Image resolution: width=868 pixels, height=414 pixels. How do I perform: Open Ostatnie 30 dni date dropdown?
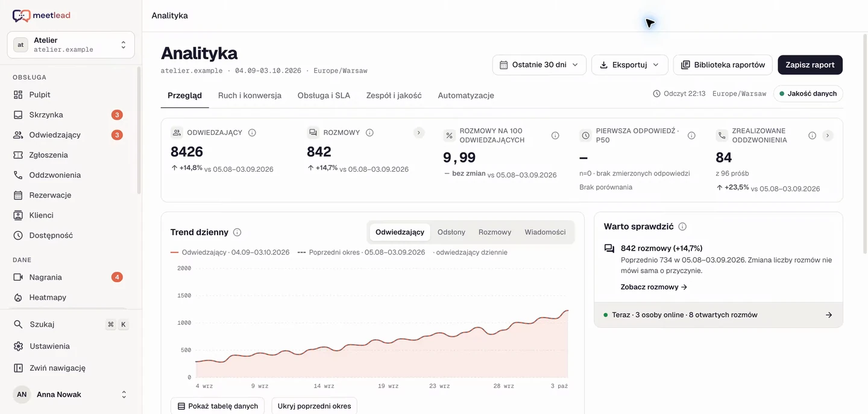pyautogui.click(x=539, y=65)
